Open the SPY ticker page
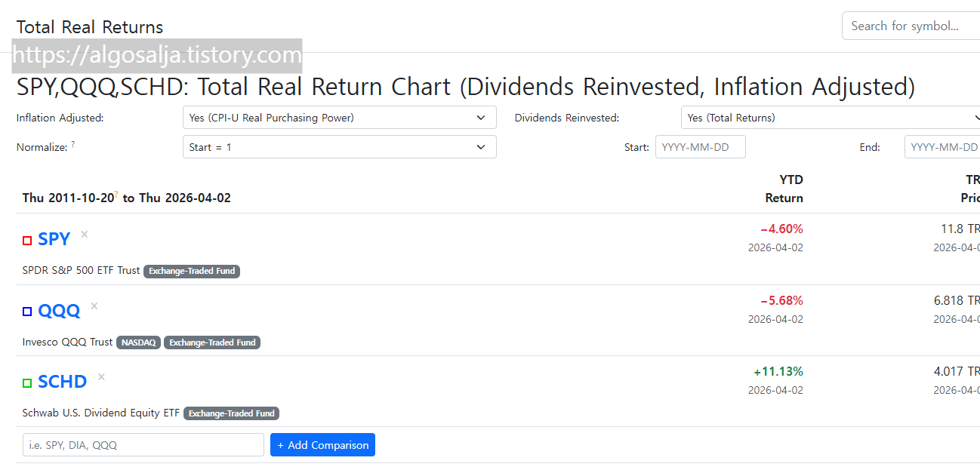Image resolution: width=980 pixels, height=473 pixels. (54, 238)
